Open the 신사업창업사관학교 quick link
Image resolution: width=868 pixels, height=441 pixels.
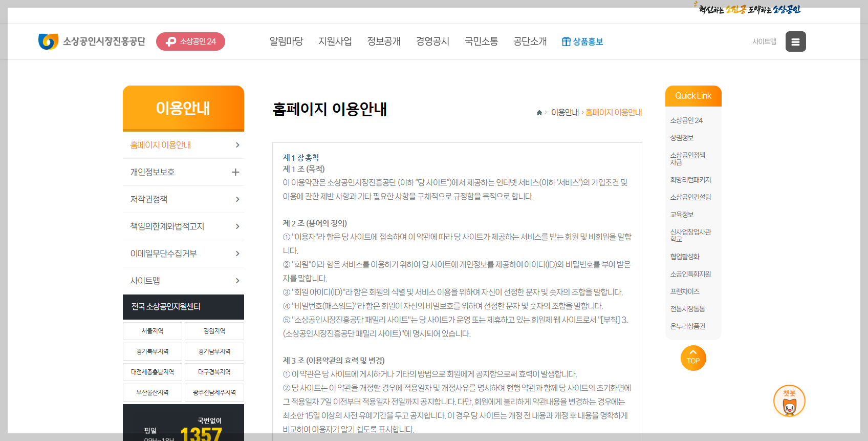tap(690, 236)
